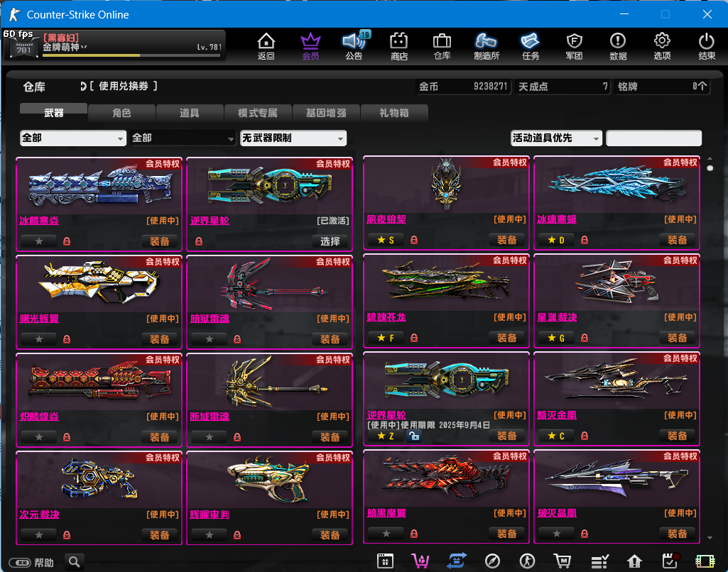Click 装备 on the 破灭晶凰 card

click(678, 534)
